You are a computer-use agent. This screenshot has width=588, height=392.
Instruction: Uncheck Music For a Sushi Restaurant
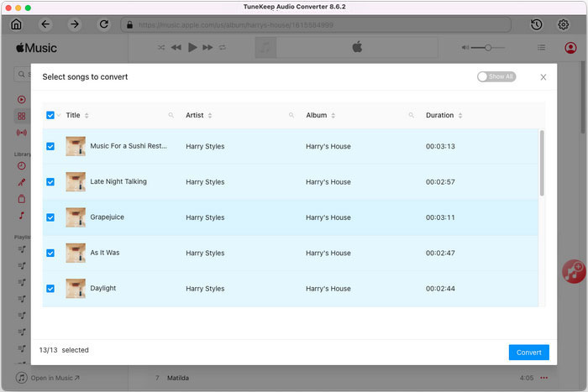(x=50, y=146)
